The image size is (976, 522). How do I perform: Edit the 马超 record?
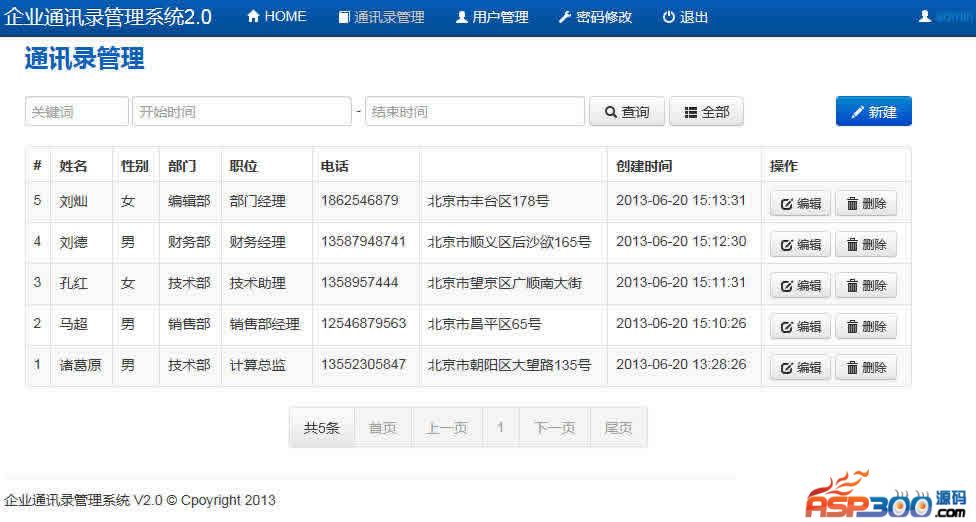pos(800,327)
